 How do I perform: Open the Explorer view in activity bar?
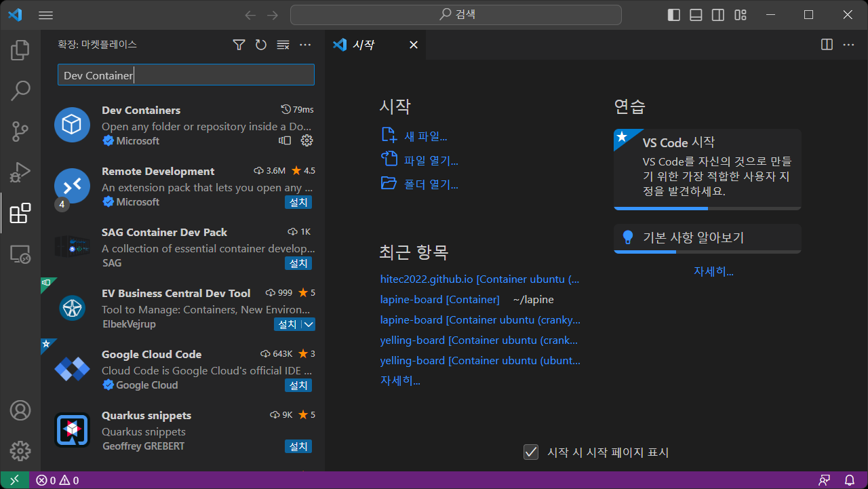tap(20, 50)
